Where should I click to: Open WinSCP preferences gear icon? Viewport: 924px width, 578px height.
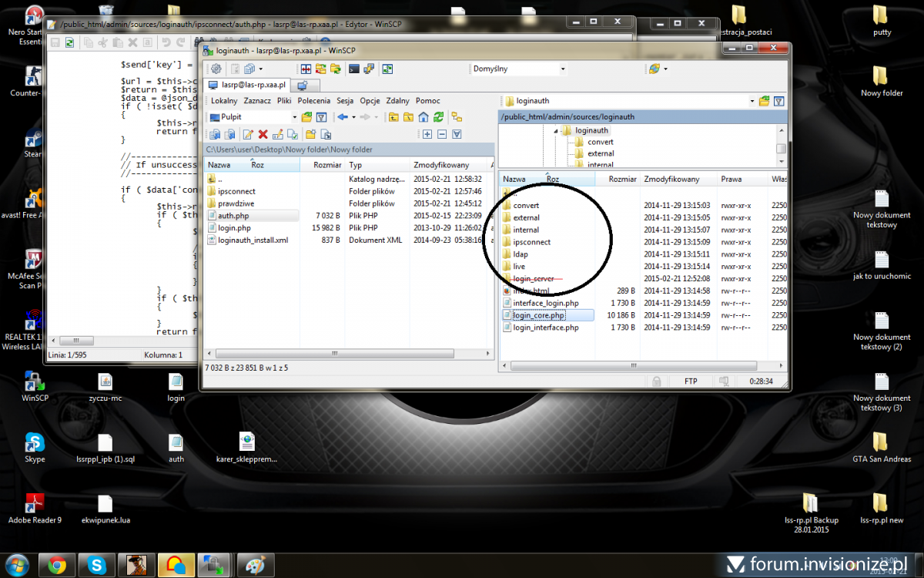tap(216, 69)
